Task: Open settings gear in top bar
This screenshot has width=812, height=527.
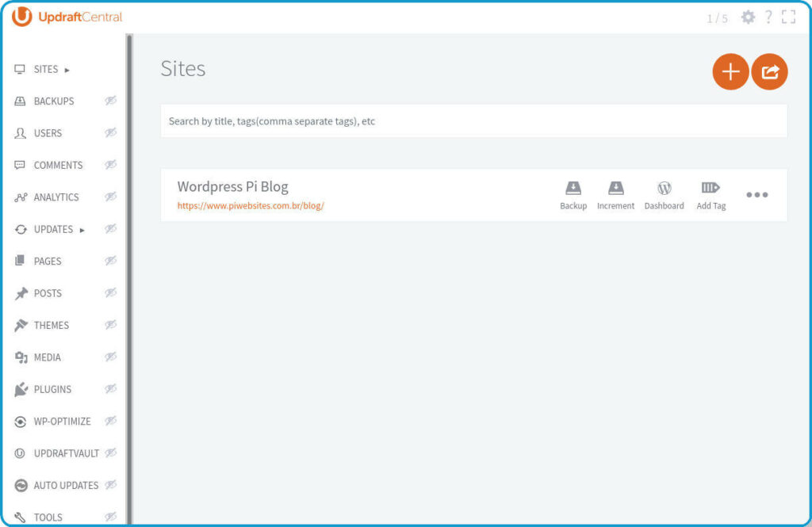Action: pos(748,17)
